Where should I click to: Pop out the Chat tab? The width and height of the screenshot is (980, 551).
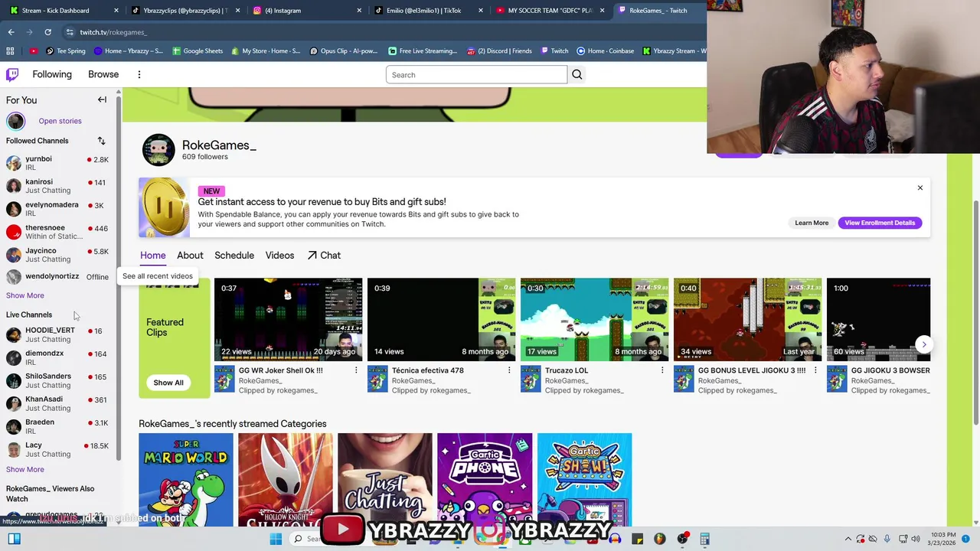pos(324,256)
